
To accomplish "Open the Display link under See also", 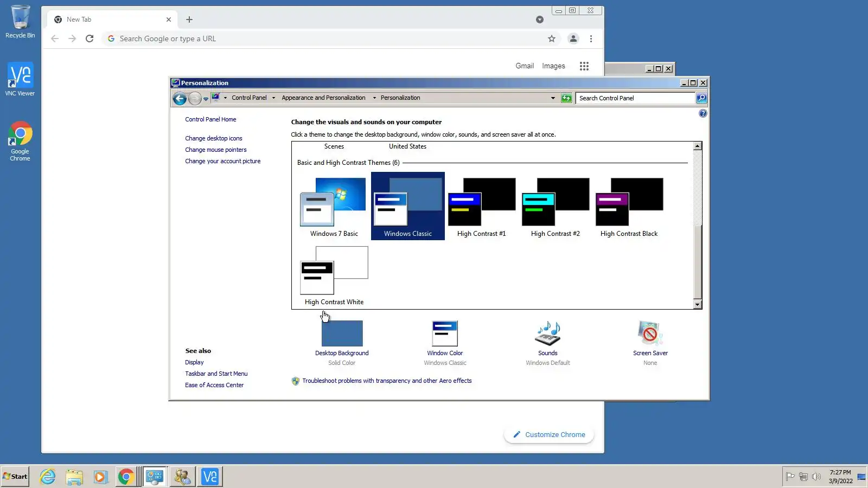I will pyautogui.click(x=194, y=363).
